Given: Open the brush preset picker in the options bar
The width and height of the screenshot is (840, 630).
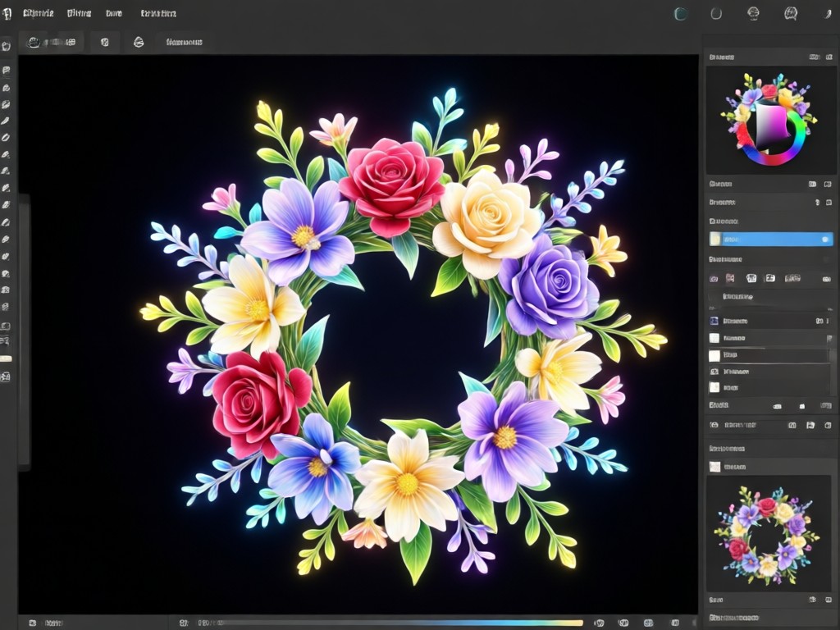Looking at the screenshot, I should (x=52, y=42).
